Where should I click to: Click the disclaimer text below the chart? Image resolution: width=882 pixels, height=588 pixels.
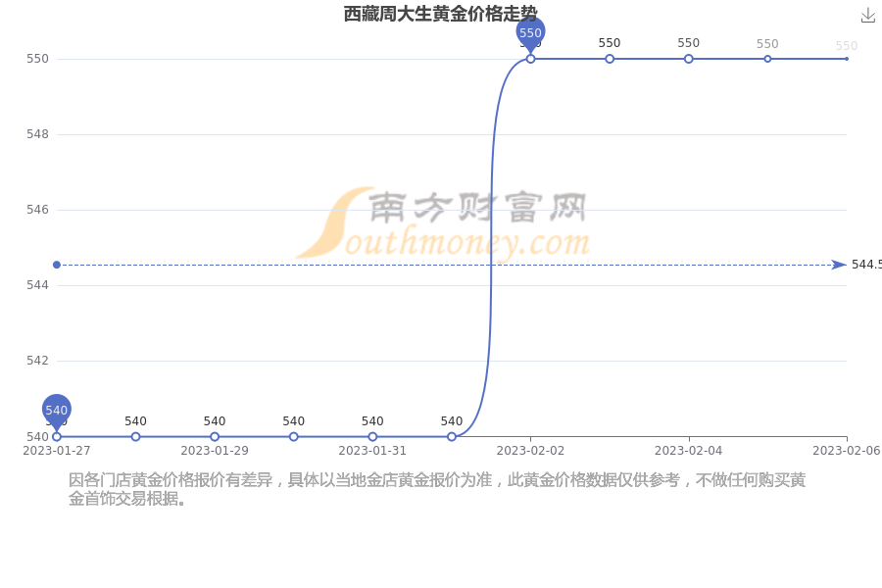pyautogui.click(x=437, y=489)
